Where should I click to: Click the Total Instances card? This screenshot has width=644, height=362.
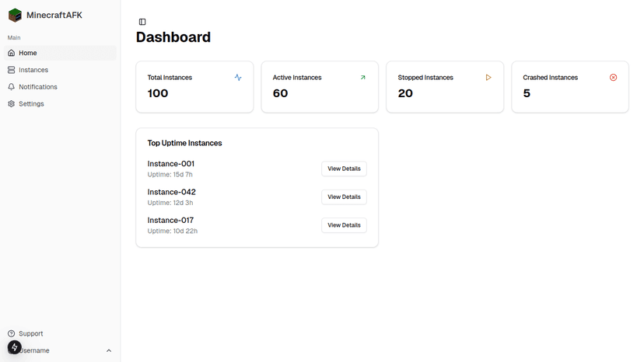pos(194,87)
